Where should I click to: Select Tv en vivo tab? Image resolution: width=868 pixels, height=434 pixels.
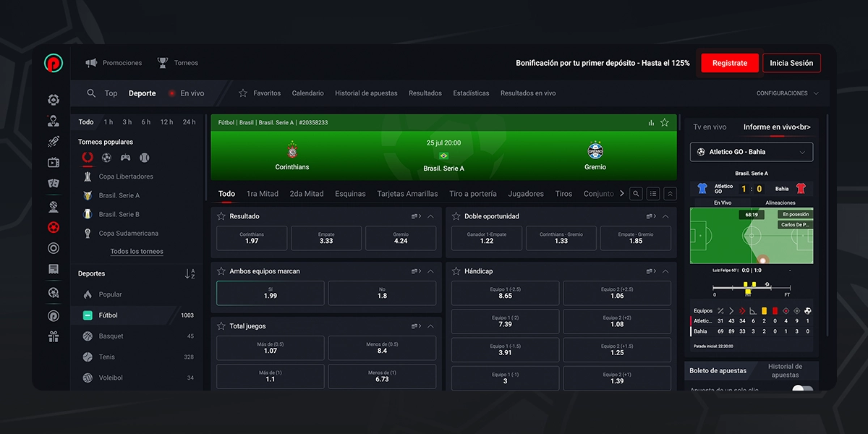[710, 127]
